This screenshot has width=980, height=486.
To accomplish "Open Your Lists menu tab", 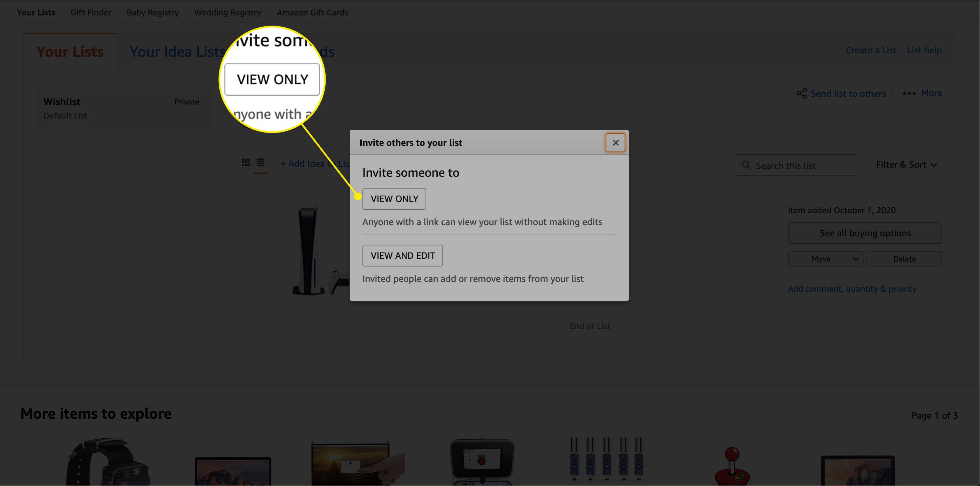I will coord(36,12).
